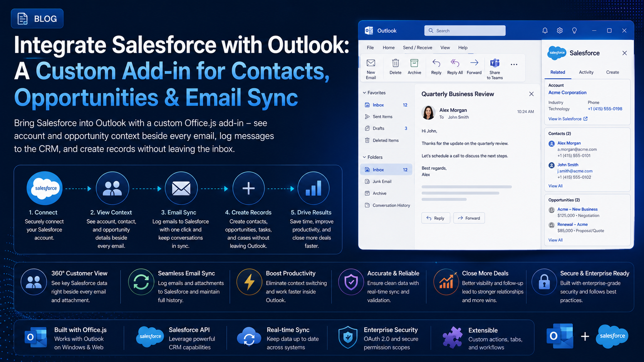The height and width of the screenshot is (362, 644).
Task: Select Sent Items folder
Action: (386, 117)
